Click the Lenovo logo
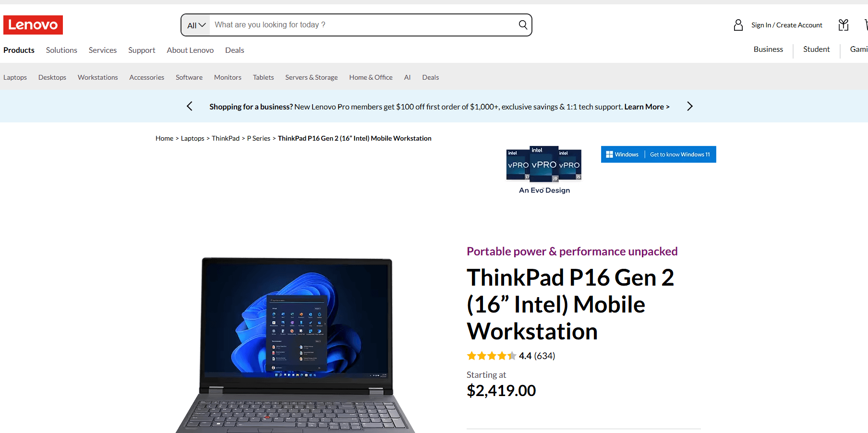Screen dimensions: 868x433 33,25
